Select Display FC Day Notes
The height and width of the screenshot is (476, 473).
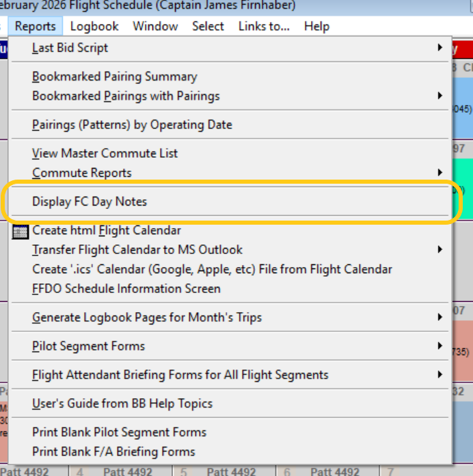90,201
